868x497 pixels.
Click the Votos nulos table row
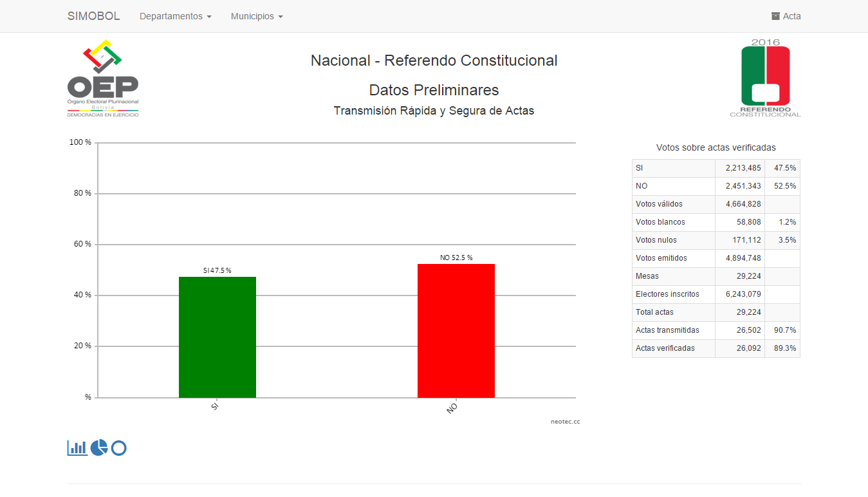673,240
